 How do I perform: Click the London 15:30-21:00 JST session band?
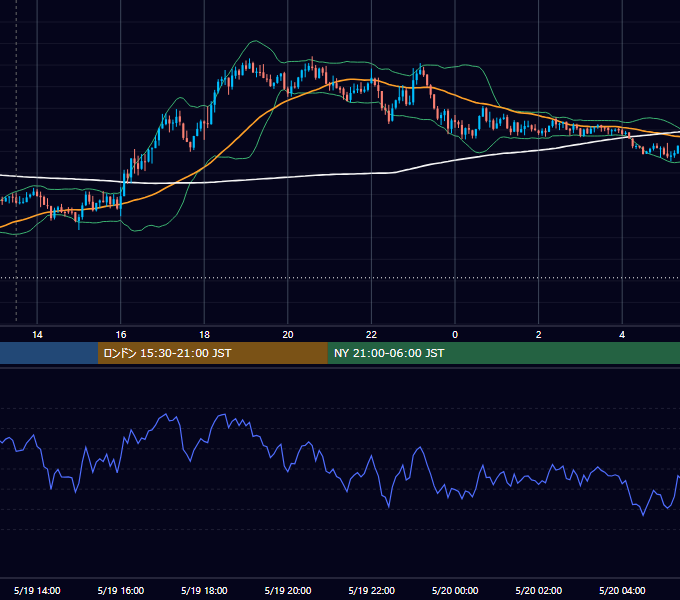click(x=212, y=353)
